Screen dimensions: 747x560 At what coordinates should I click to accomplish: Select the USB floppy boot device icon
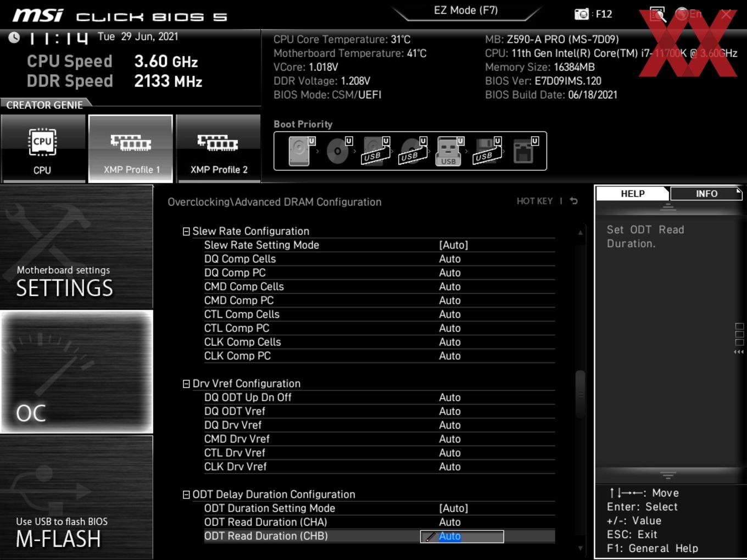(487, 150)
